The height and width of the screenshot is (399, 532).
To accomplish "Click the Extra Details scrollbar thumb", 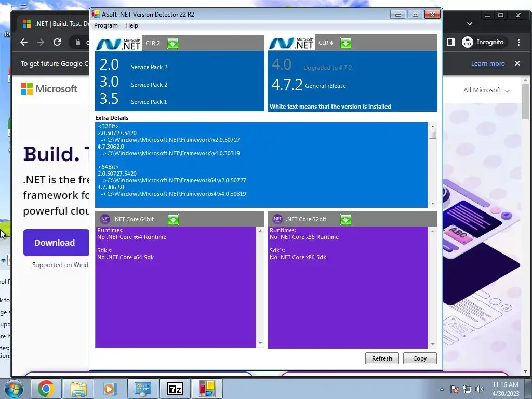I will (433, 135).
